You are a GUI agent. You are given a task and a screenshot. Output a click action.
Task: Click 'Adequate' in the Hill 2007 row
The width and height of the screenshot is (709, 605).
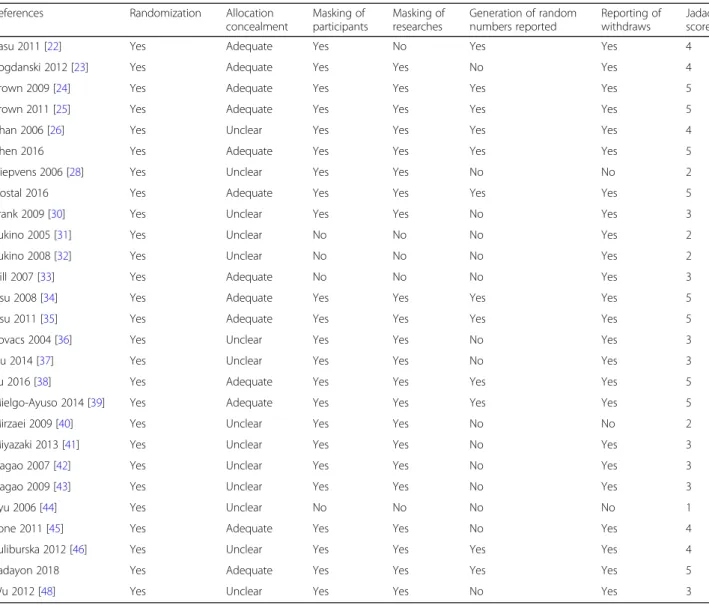pos(249,277)
